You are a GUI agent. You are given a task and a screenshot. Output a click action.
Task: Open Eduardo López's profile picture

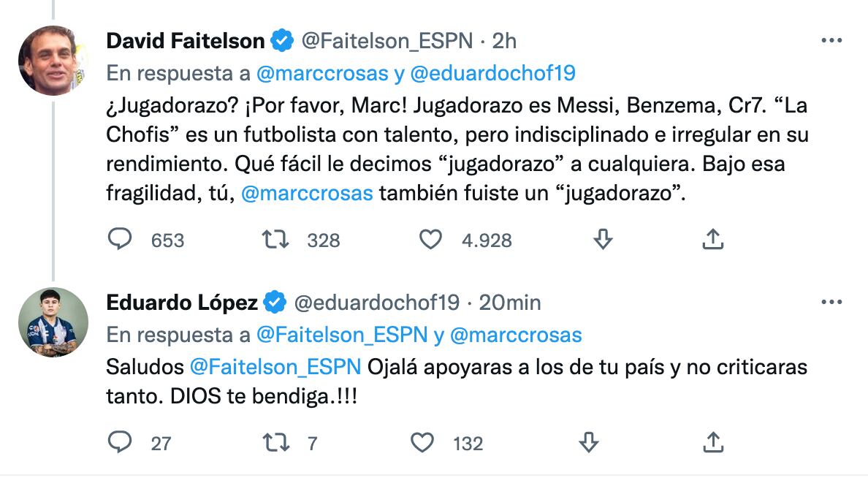click(x=53, y=322)
